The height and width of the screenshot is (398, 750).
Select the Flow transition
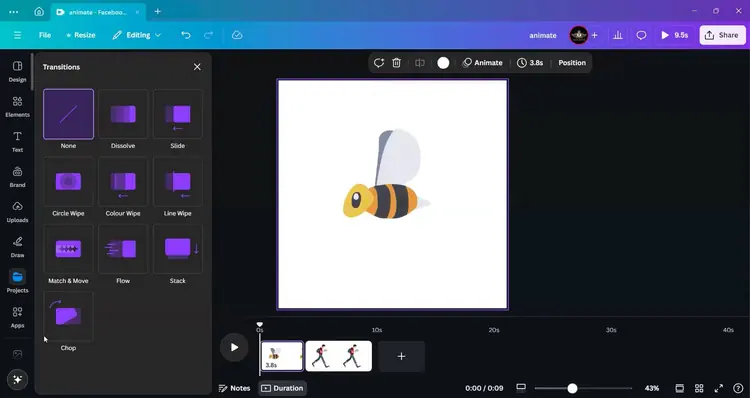point(123,249)
